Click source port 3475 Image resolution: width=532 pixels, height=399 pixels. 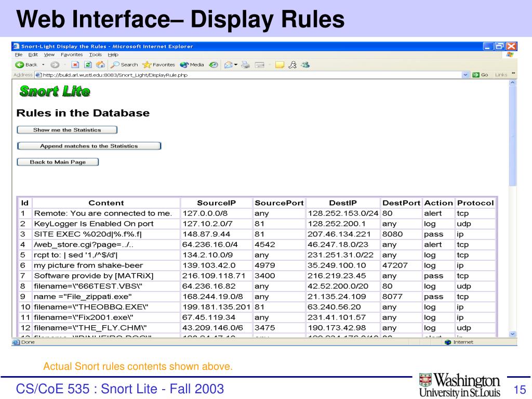click(x=279, y=328)
